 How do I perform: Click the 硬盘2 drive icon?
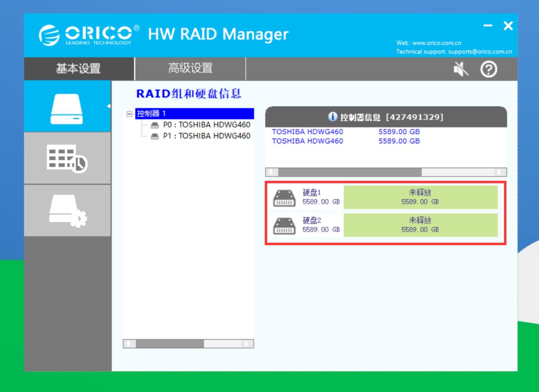click(284, 226)
